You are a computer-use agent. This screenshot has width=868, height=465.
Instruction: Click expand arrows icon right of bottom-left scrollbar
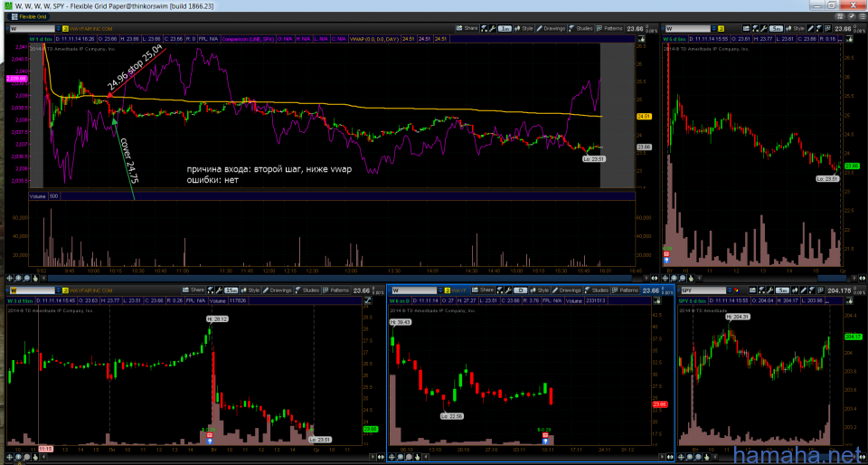tap(381, 457)
